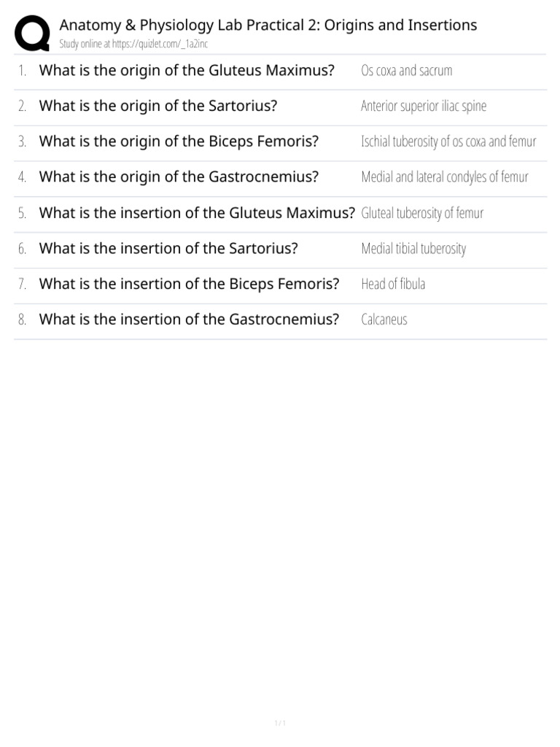Click 'Medial and lateral condyles of femur'

tap(445, 177)
